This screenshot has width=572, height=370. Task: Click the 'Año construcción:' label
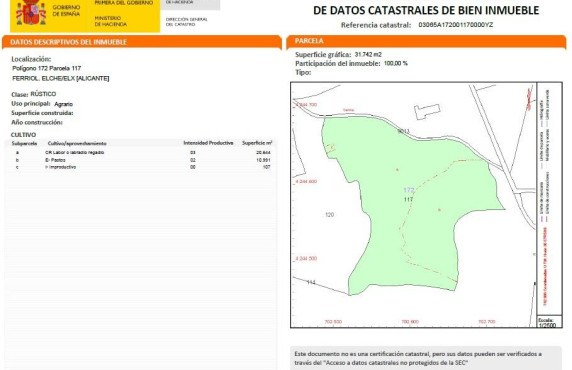point(37,123)
